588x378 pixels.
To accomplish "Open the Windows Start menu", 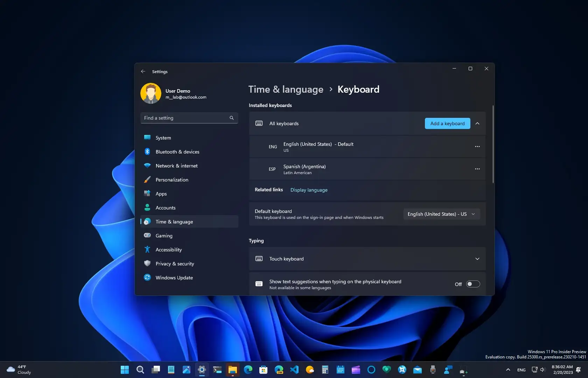I will (125, 370).
